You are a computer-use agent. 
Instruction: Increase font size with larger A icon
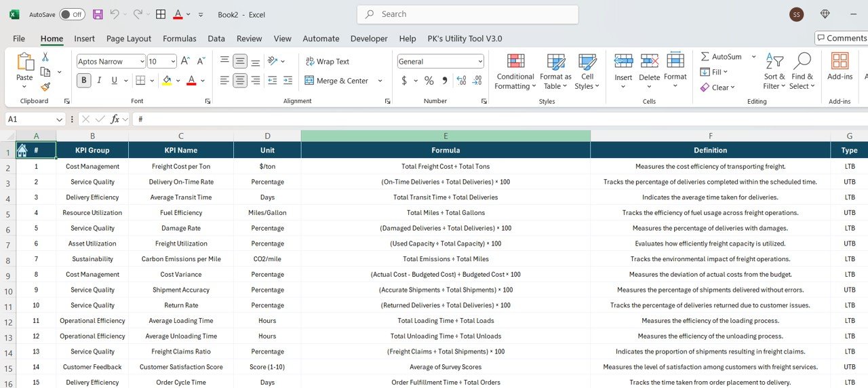click(185, 61)
